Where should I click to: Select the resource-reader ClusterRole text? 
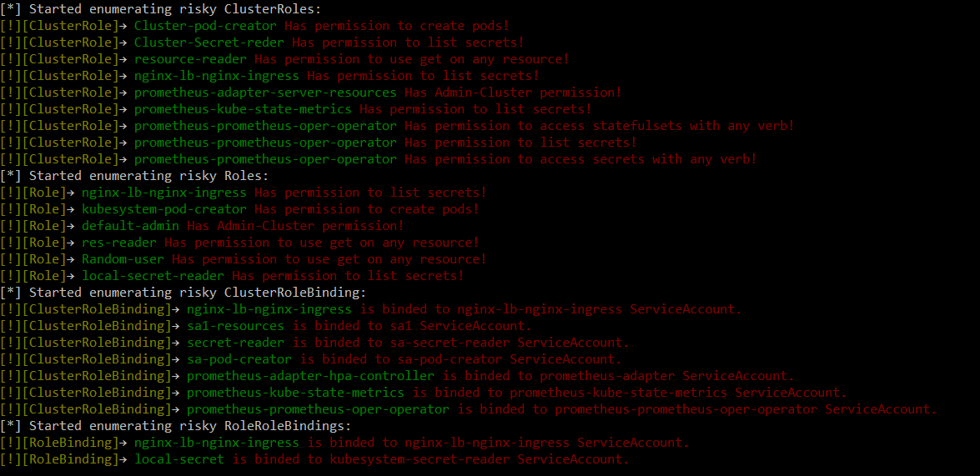191,59
